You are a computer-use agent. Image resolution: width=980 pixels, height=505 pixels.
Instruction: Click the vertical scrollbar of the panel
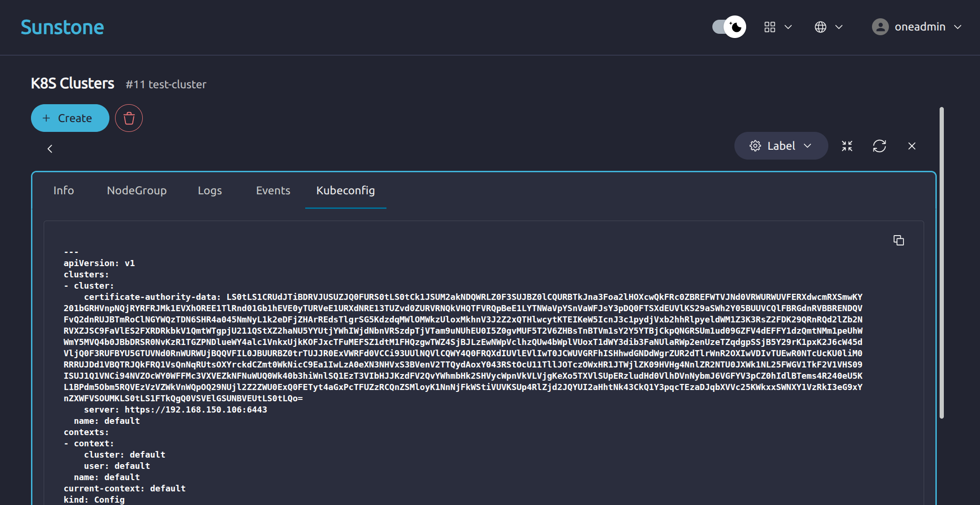[941, 263]
